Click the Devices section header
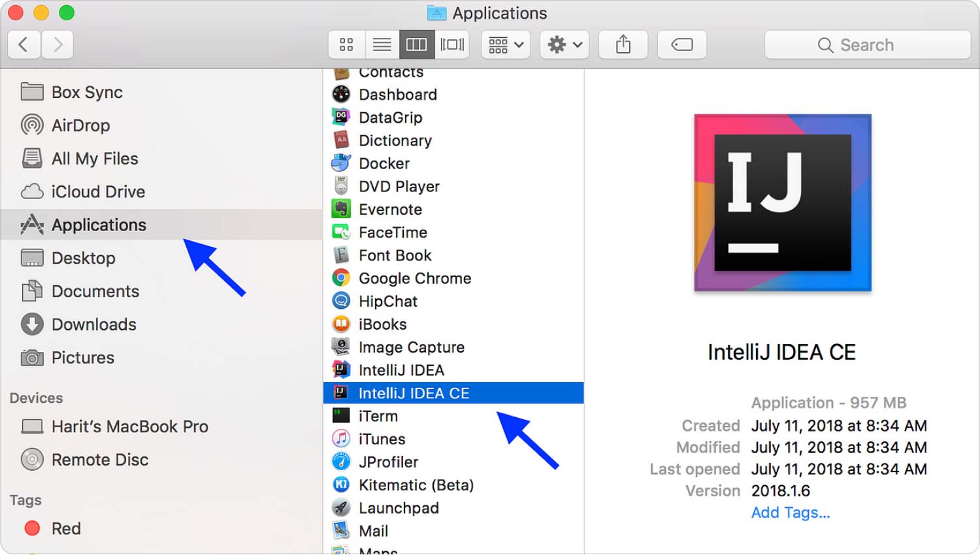980x555 pixels. [37, 398]
